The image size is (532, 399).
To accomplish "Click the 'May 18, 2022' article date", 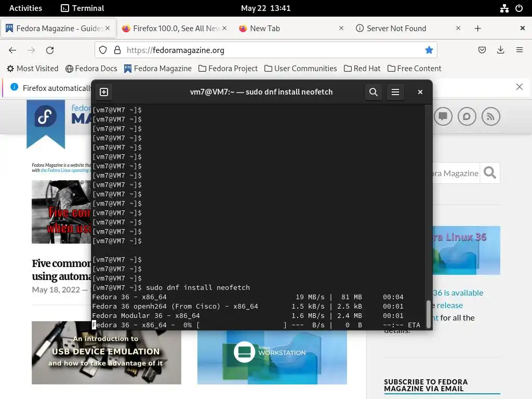I will point(56,290).
